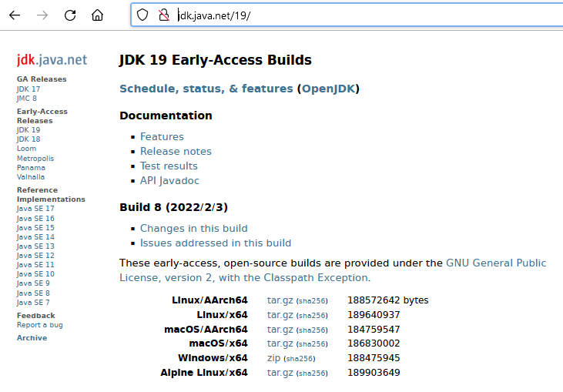Open Release notes link
This screenshot has height=392, width=563.
176,152
